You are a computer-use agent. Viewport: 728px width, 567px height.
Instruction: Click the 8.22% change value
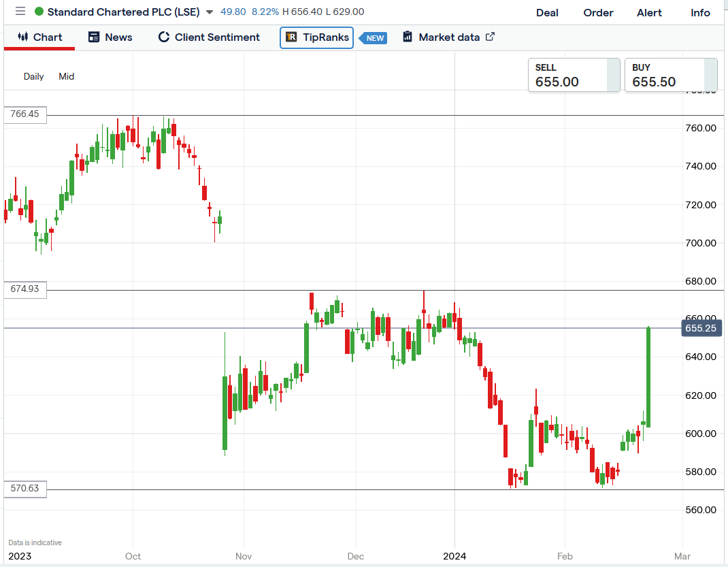coord(265,12)
